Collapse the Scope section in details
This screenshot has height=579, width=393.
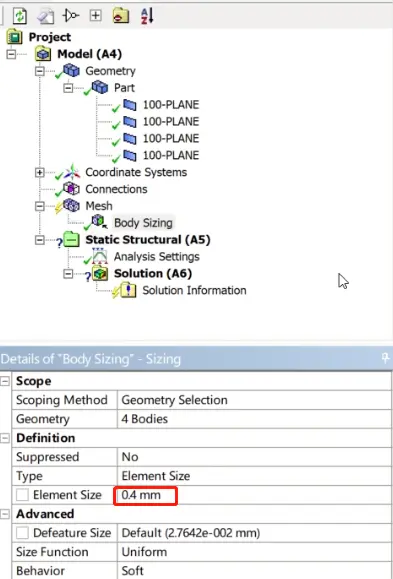click(x=5, y=381)
